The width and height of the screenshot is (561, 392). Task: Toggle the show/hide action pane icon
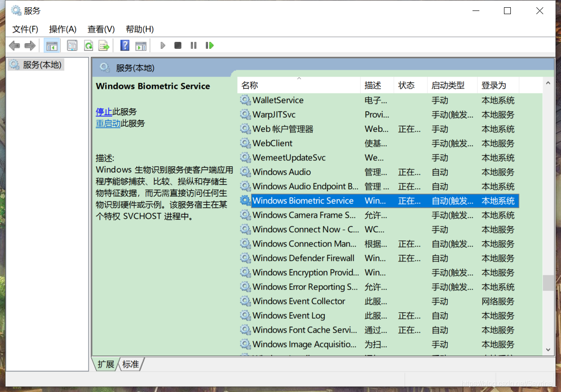tap(141, 46)
